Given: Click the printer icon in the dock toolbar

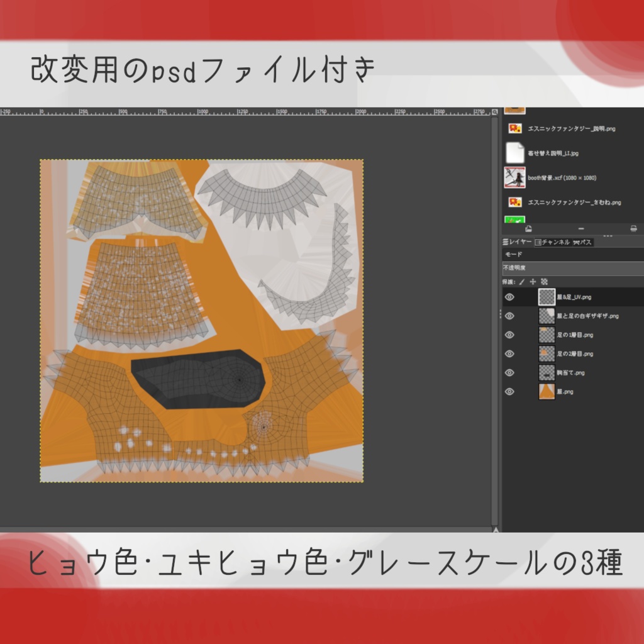Looking at the screenshot, I should [x=633, y=228].
